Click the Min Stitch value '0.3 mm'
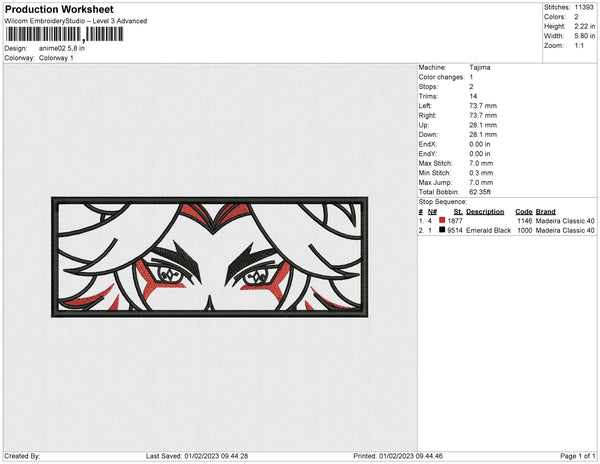 tap(481, 173)
